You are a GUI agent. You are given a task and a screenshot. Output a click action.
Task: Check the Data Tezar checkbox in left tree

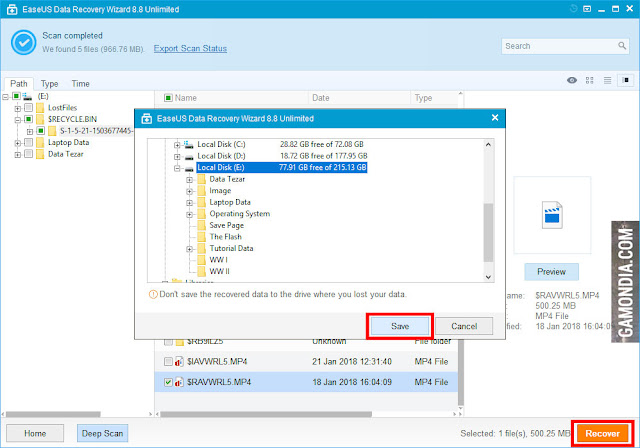[x=29, y=154]
